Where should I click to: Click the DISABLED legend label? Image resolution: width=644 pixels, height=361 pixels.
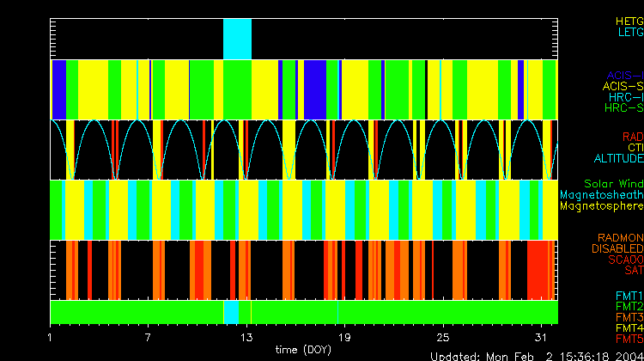point(616,248)
